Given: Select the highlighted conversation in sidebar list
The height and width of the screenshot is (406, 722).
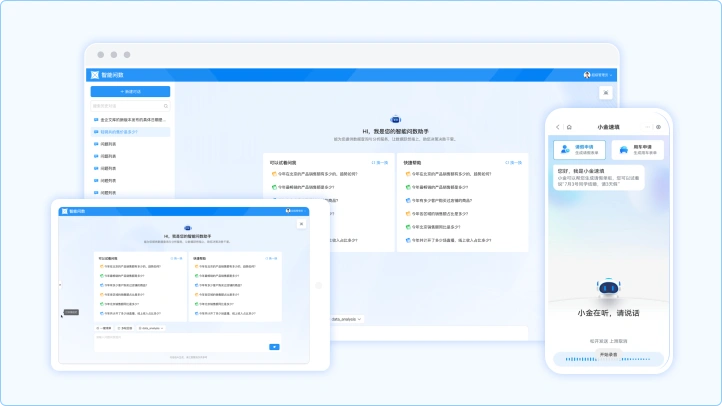Looking at the screenshot, I should click(130, 131).
